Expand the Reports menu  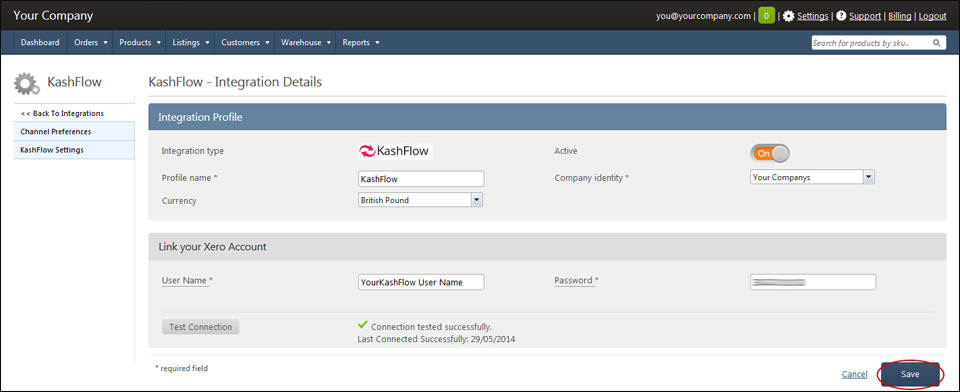[x=361, y=43]
